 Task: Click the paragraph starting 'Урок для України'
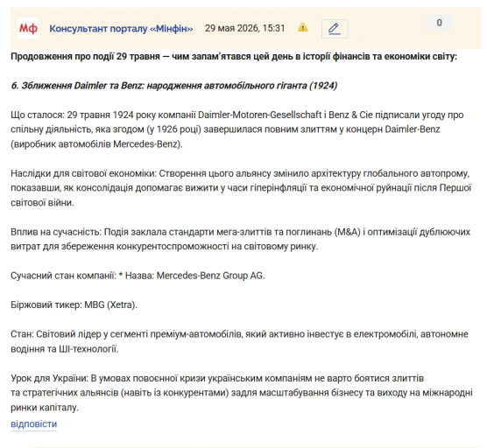pyautogui.click(x=242, y=393)
